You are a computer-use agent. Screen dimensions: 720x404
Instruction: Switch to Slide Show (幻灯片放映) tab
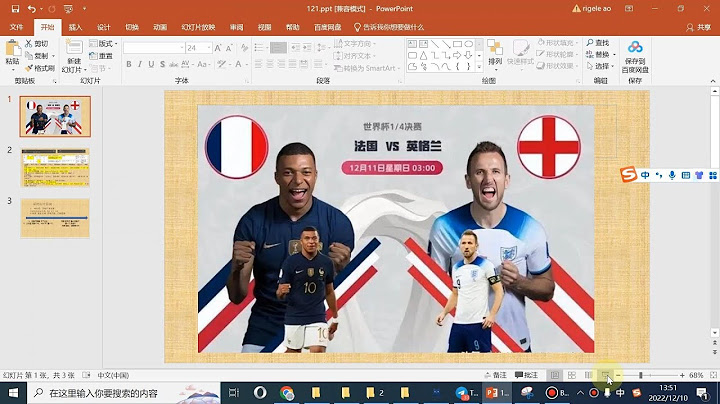click(198, 28)
